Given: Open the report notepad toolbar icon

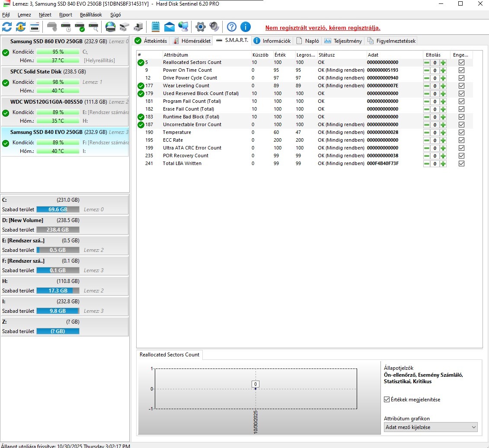Looking at the screenshot, I should (155, 27).
